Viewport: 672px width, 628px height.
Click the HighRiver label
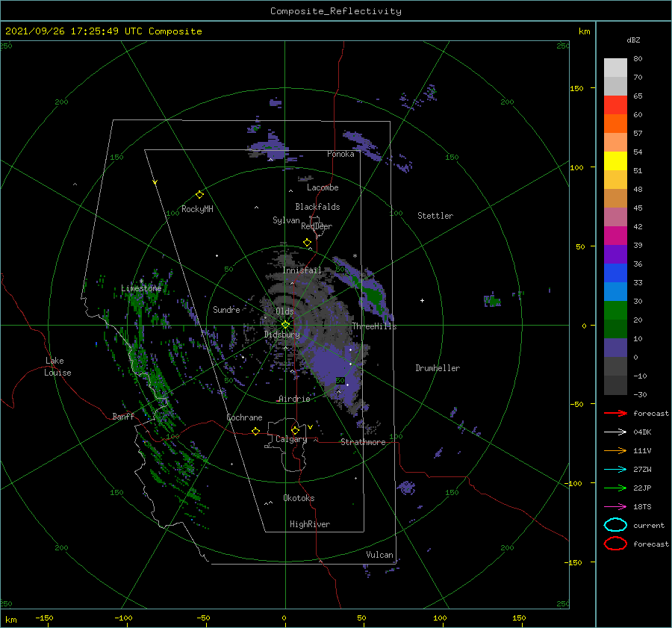coord(310,524)
